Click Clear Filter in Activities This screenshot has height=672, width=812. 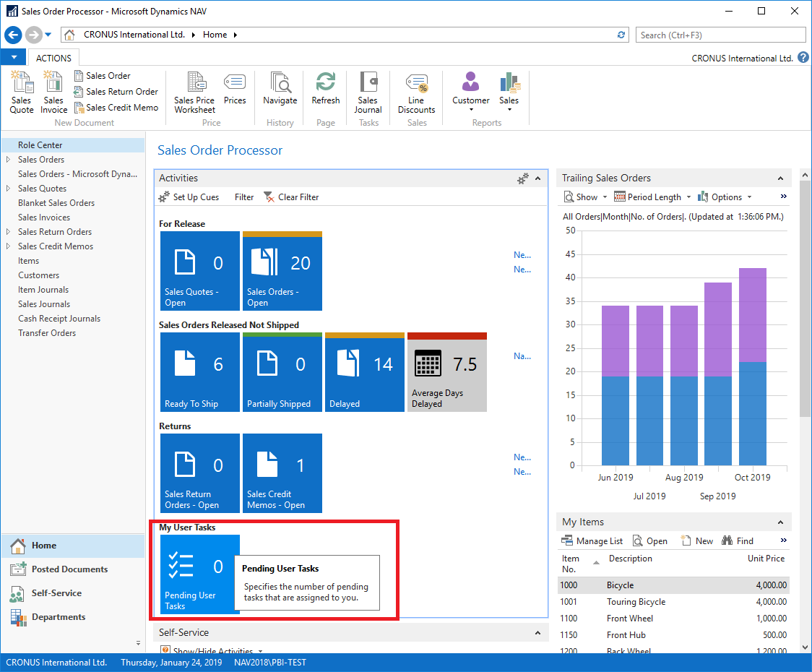(x=292, y=197)
